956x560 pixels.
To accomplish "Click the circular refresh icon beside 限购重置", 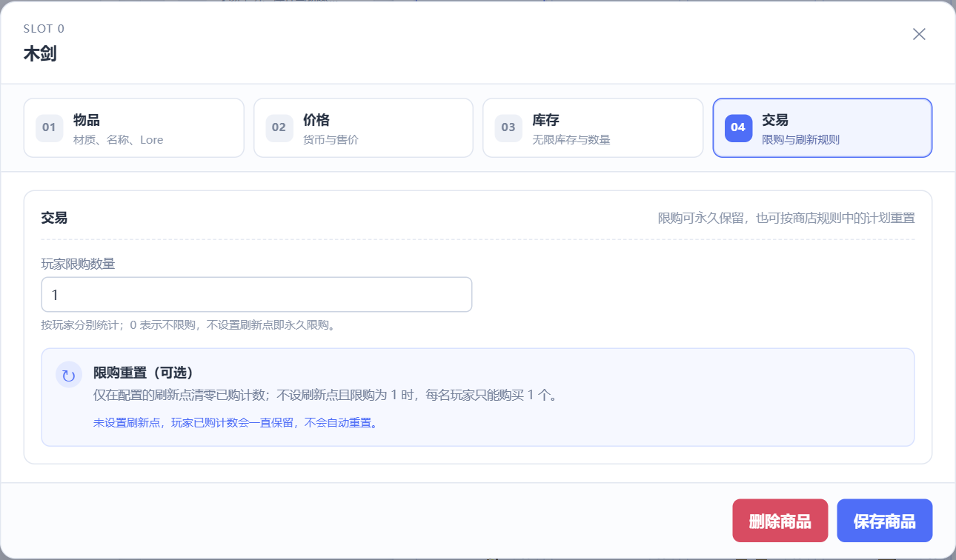I will 69,375.
